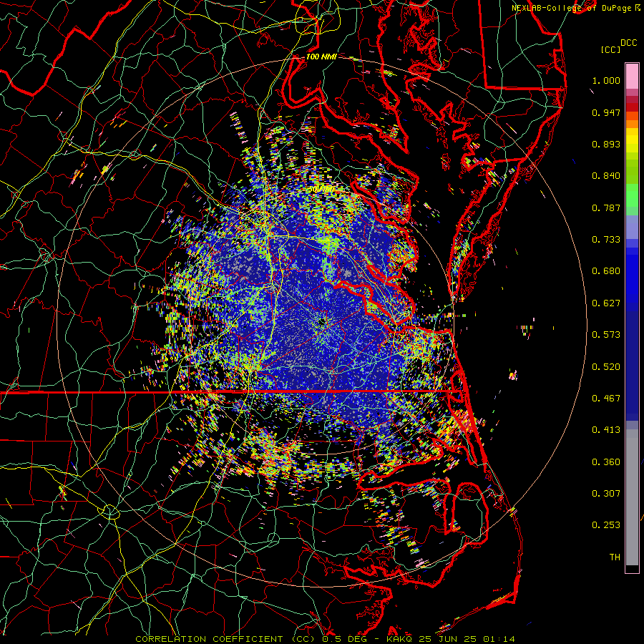The width and height of the screenshot is (644, 644).
Task: Select the 0.787 legend value
Action: 606,208
